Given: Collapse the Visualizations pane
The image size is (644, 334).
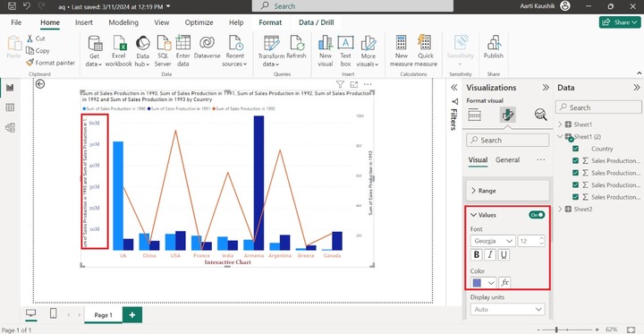Looking at the screenshot, I should tap(546, 88).
